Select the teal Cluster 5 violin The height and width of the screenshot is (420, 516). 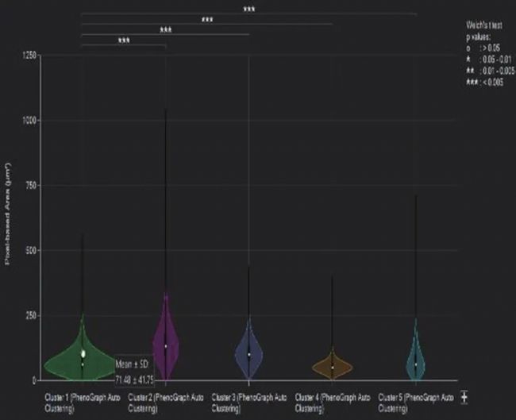tap(415, 361)
